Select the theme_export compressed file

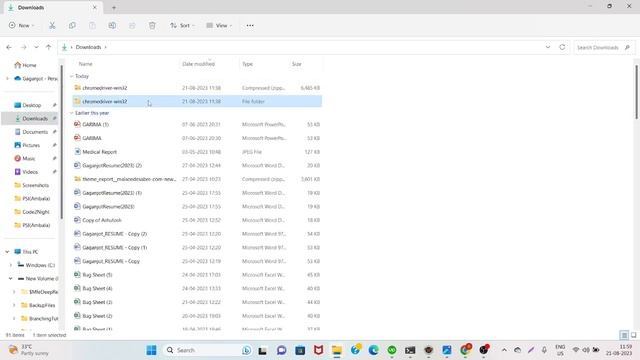197,179
